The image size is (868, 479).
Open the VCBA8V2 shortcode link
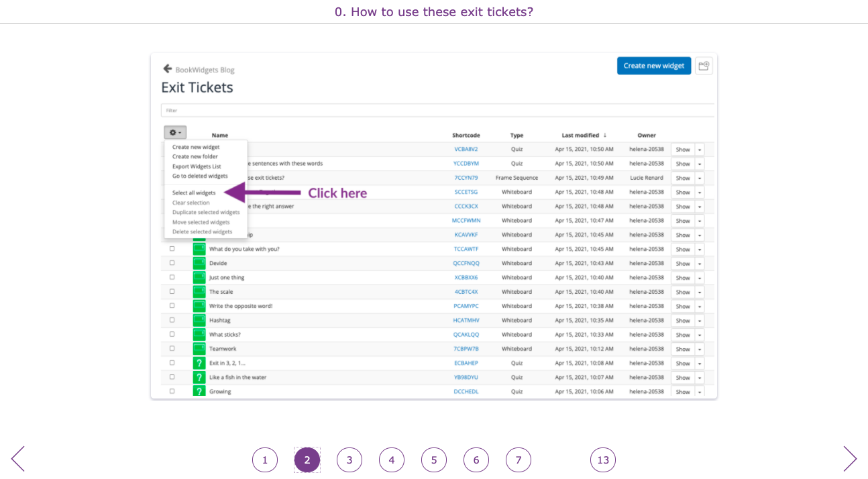tap(466, 149)
